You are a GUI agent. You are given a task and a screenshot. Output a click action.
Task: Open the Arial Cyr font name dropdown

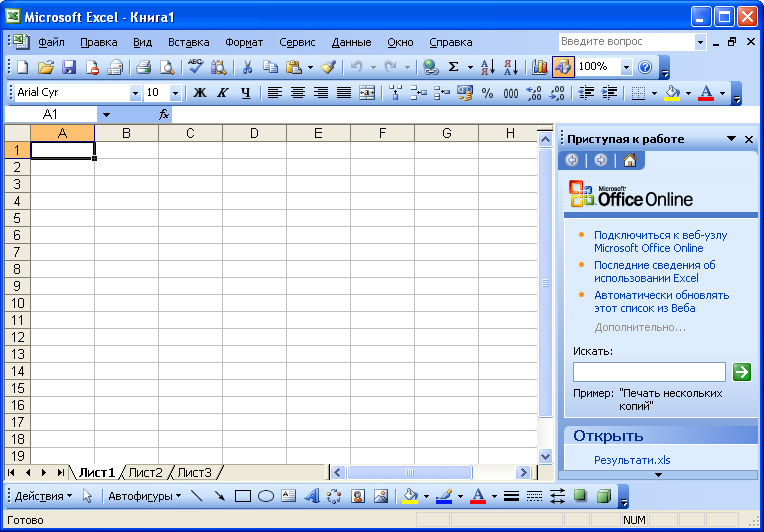[135, 93]
